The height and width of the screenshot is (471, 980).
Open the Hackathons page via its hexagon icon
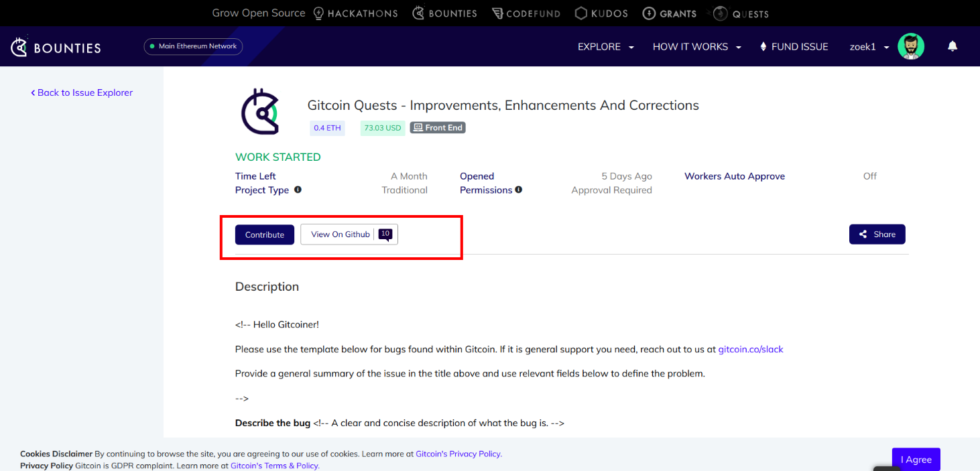coord(319,13)
